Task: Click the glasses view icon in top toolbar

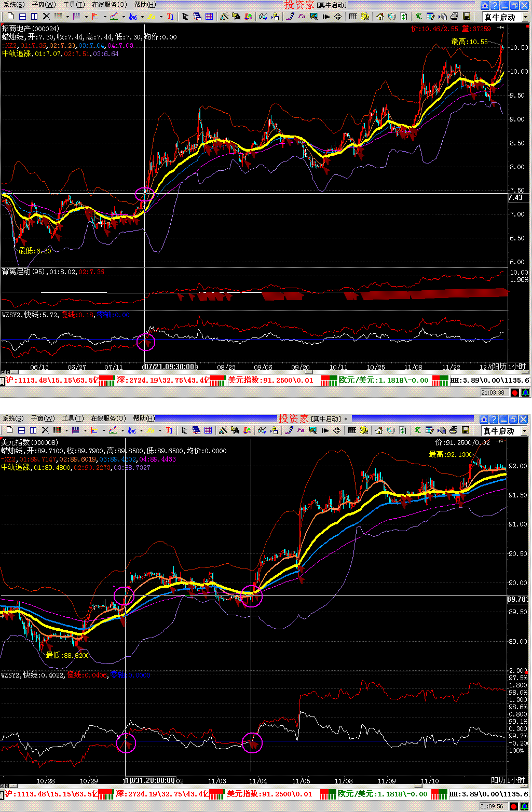Action: click(x=263, y=17)
